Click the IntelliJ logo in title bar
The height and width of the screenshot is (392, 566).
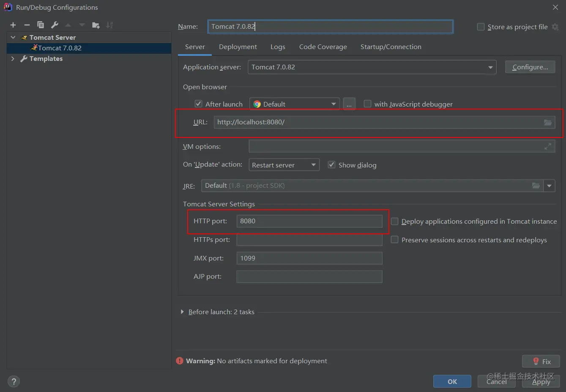tap(8, 7)
